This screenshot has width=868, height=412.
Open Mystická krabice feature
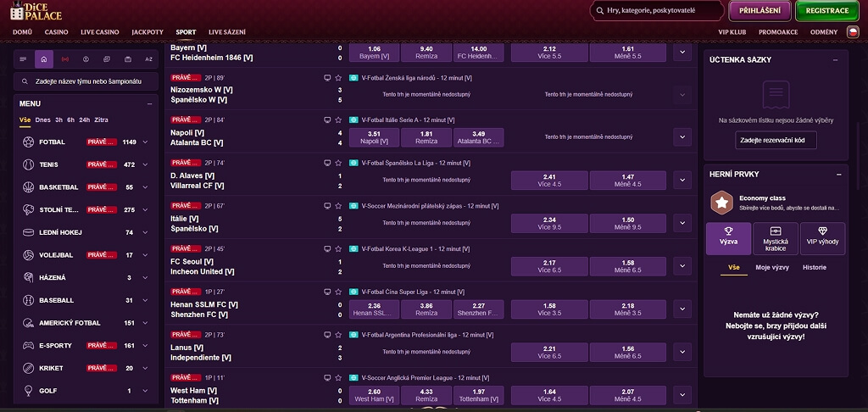[775, 239]
